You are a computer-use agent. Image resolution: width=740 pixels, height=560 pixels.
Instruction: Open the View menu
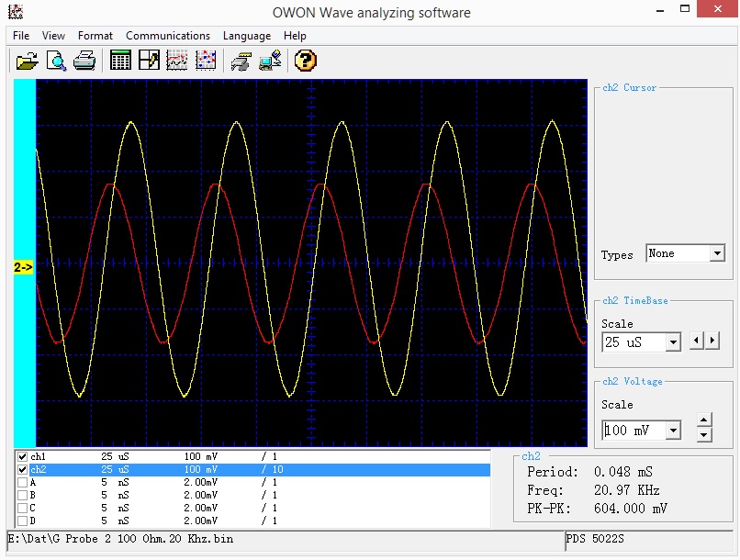53,36
